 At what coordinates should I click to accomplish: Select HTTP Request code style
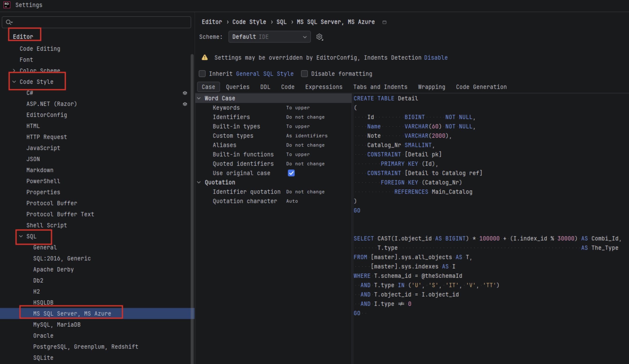47,137
